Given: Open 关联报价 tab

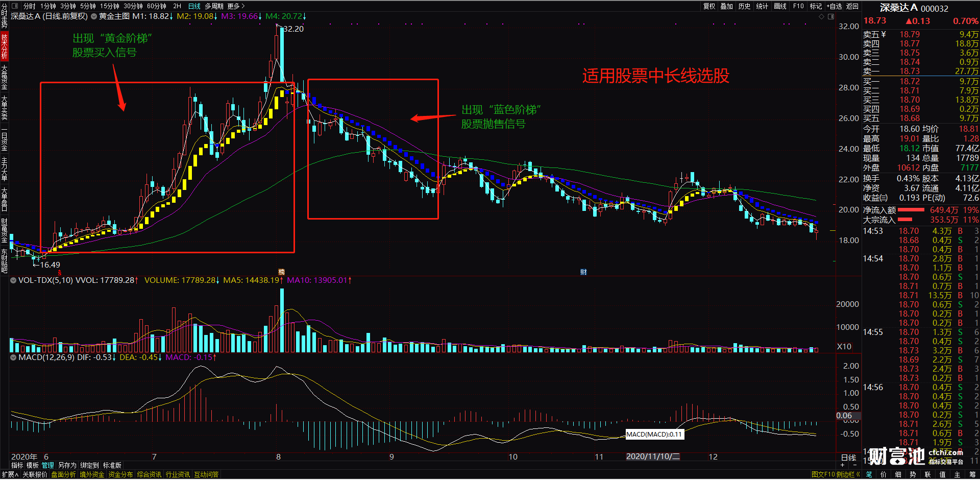Looking at the screenshot, I should (x=35, y=474).
